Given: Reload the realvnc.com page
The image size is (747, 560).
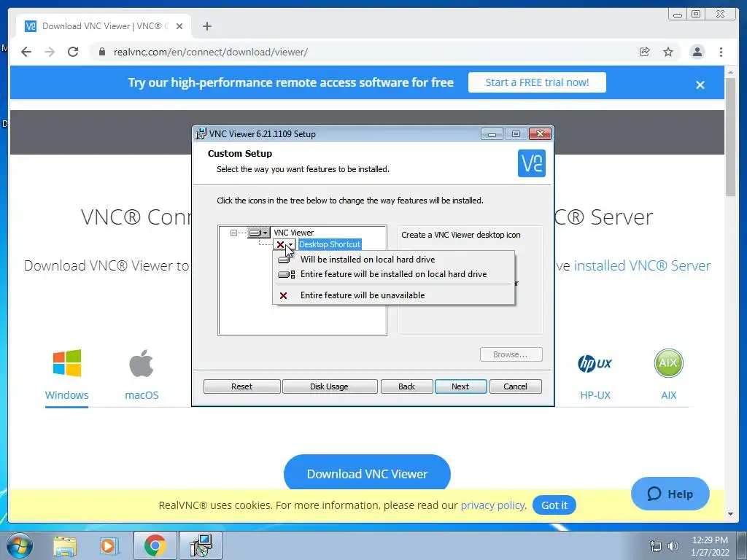Looking at the screenshot, I should (73, 52).
